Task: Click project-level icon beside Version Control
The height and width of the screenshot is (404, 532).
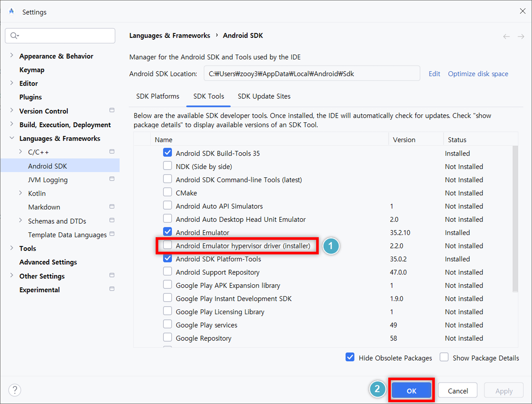Action: coord(112,110)
